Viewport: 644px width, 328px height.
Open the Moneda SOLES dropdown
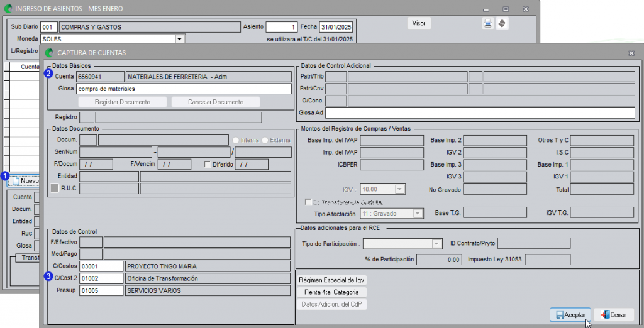[179, 39]
